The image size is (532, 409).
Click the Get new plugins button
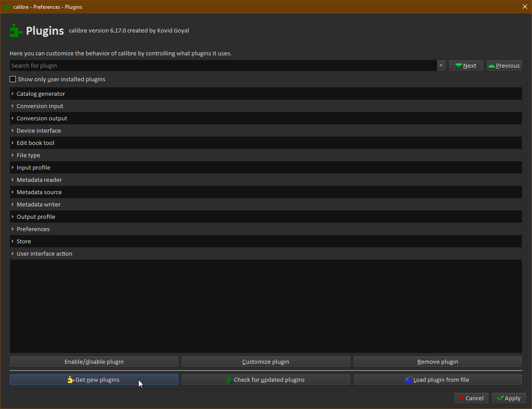(94, 380)
